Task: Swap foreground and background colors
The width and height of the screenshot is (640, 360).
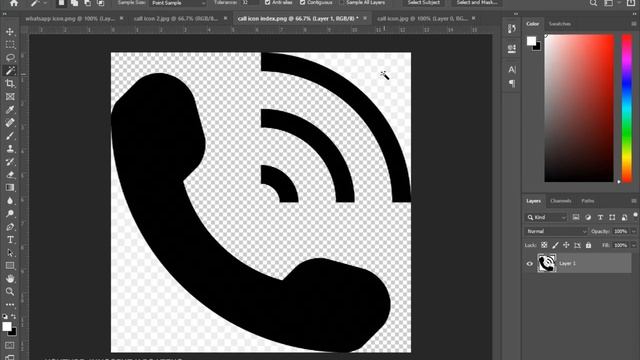Action: tap(14, 316)
